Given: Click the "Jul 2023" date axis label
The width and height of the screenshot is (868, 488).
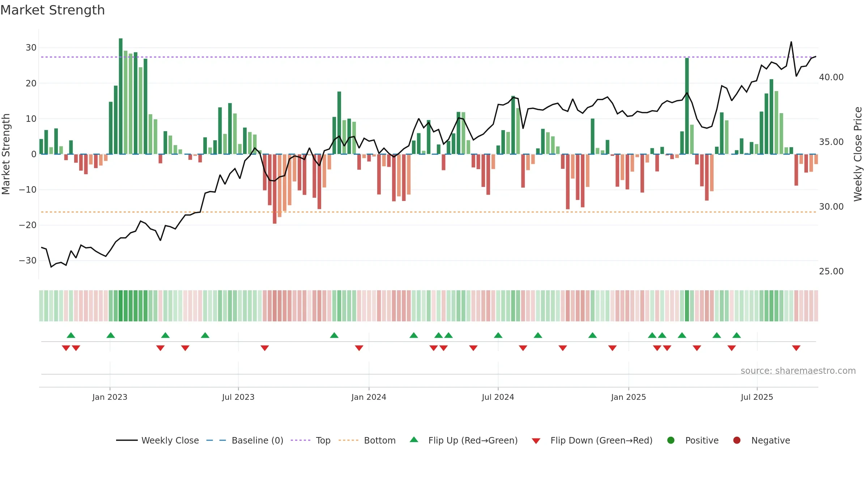Looking at the screenshot, I should coord(238,397).
